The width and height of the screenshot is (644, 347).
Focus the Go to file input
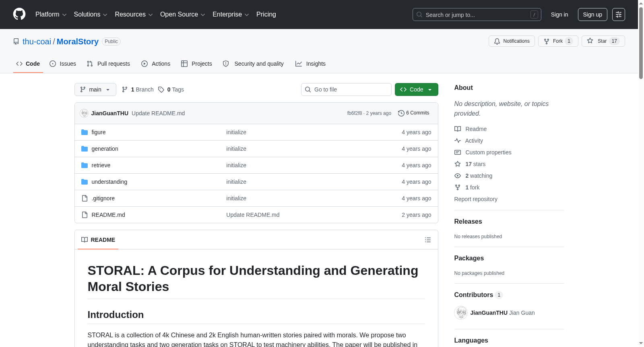346,89
